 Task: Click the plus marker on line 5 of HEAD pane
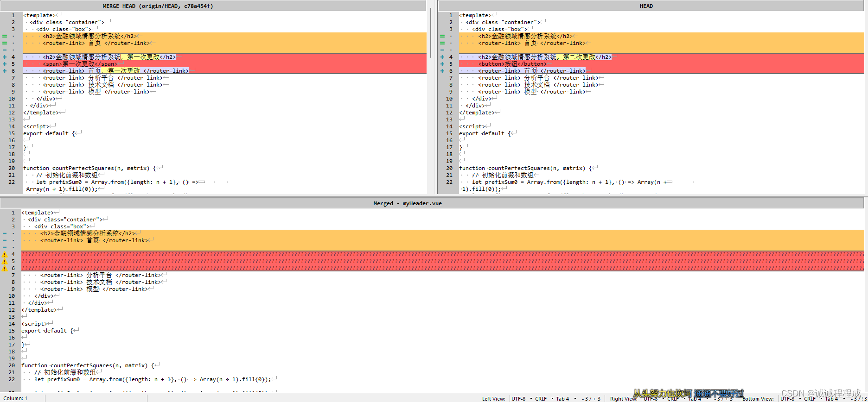[442, 64]
